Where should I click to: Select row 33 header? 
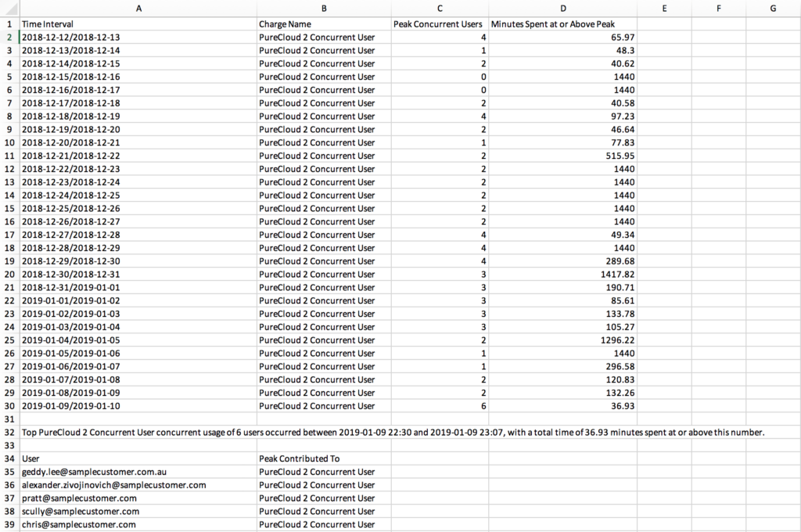click(x=9, y=446)
